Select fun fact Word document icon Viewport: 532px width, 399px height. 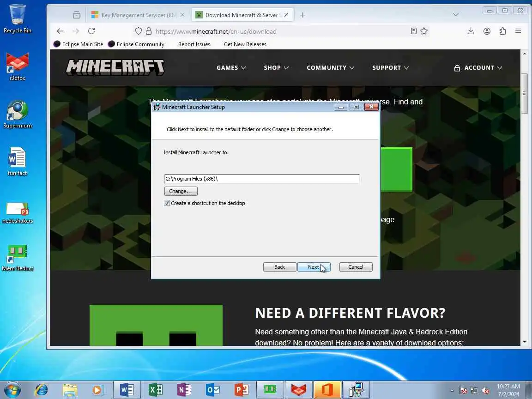point(17,162)
